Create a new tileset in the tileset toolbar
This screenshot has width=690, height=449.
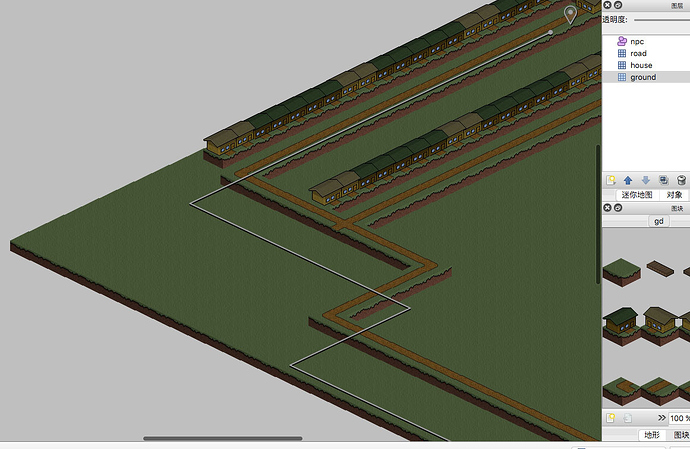pos(610,418)
